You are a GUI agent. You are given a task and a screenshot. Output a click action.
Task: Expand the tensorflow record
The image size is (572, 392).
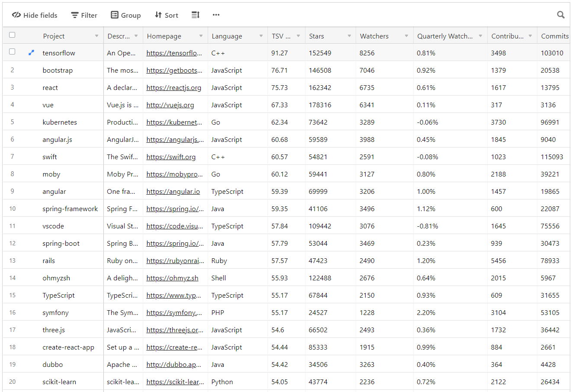pos(31,53)
